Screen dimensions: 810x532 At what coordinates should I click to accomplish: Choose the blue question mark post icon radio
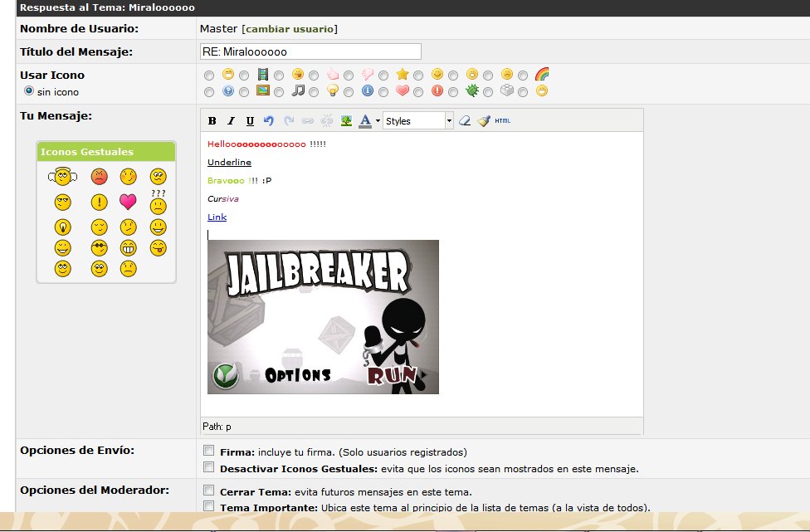click(x=209, y=92)
